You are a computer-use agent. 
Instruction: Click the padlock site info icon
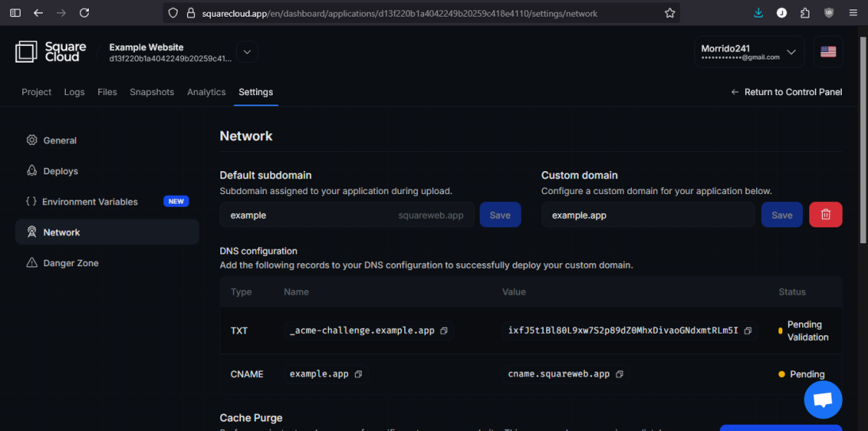[191, 13]
